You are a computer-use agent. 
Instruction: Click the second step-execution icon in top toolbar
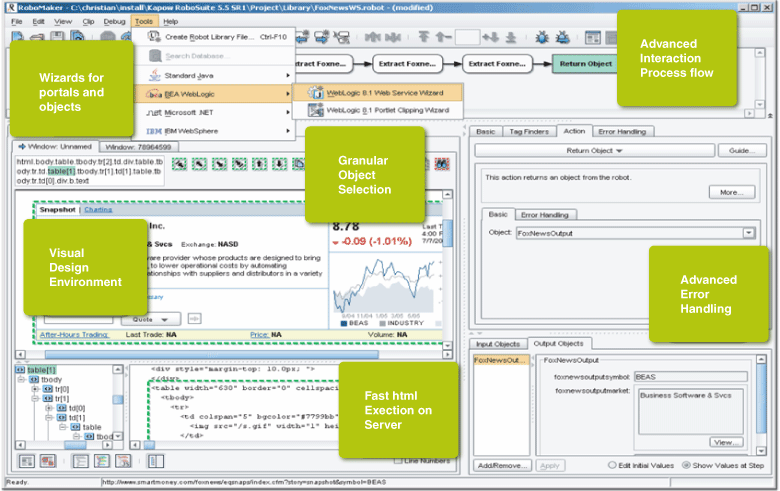click(x=322, y=37)
